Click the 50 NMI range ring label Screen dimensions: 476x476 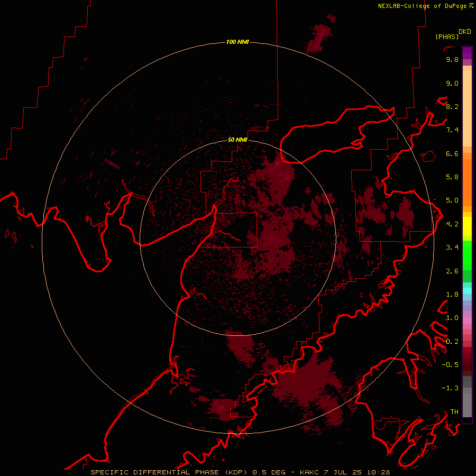coord(237,140)
